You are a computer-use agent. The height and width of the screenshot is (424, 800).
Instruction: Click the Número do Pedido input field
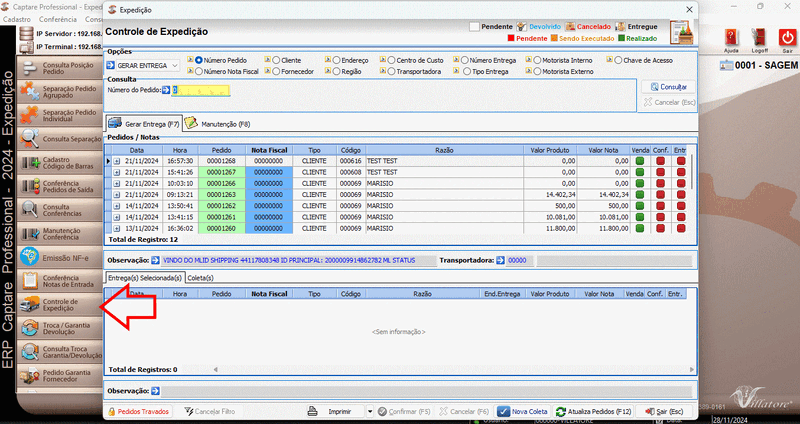(201, 90)
